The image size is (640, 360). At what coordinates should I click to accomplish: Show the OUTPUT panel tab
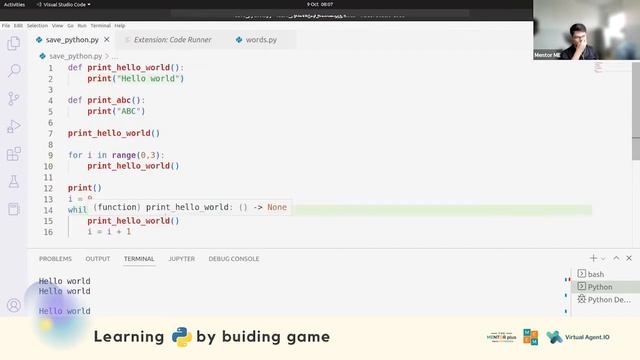[98, 259]
